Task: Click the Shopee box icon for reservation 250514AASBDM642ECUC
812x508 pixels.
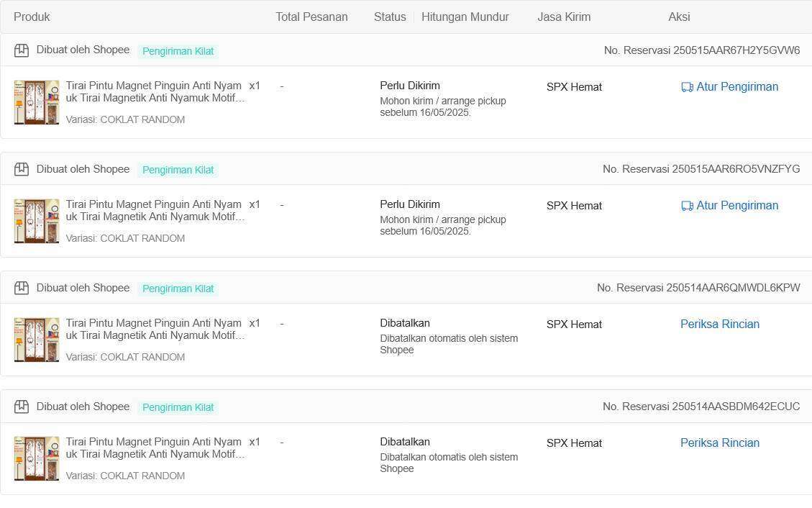Action: (22, 407)
